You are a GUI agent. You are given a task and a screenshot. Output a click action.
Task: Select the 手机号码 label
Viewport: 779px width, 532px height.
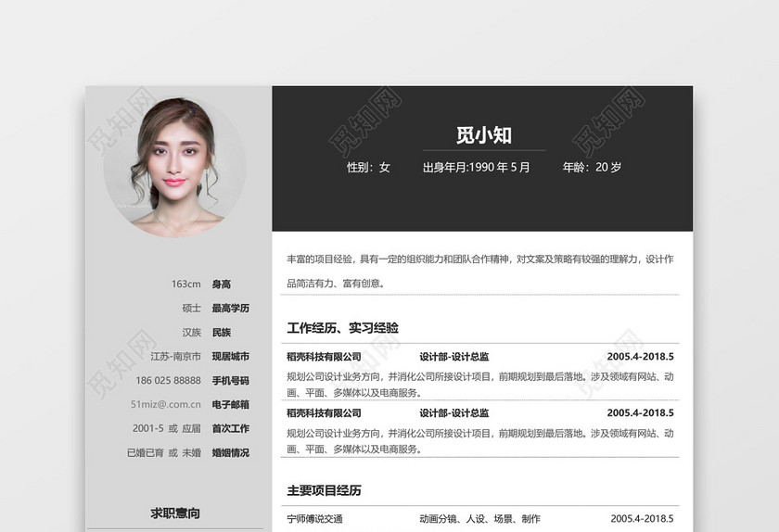click(231, 381)
